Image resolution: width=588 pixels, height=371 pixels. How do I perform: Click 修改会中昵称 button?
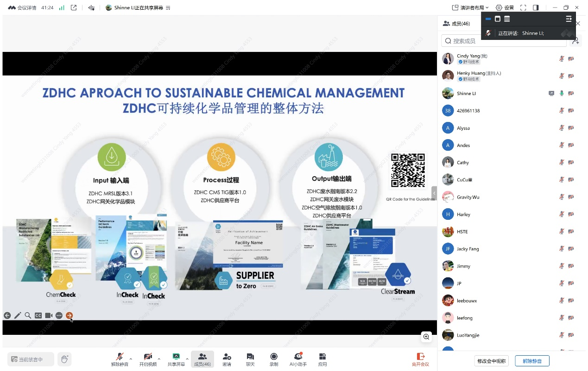tap(492, 361)
